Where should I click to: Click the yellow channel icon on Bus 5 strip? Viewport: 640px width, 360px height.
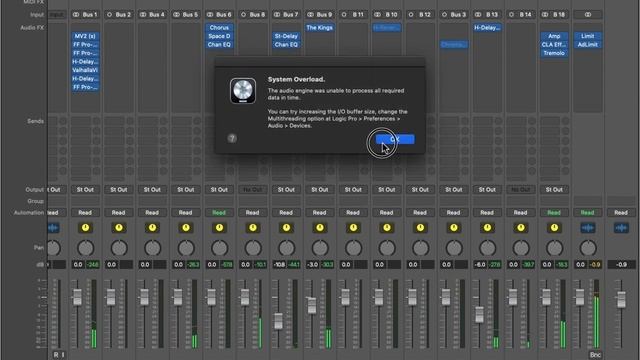click(186, 228)
